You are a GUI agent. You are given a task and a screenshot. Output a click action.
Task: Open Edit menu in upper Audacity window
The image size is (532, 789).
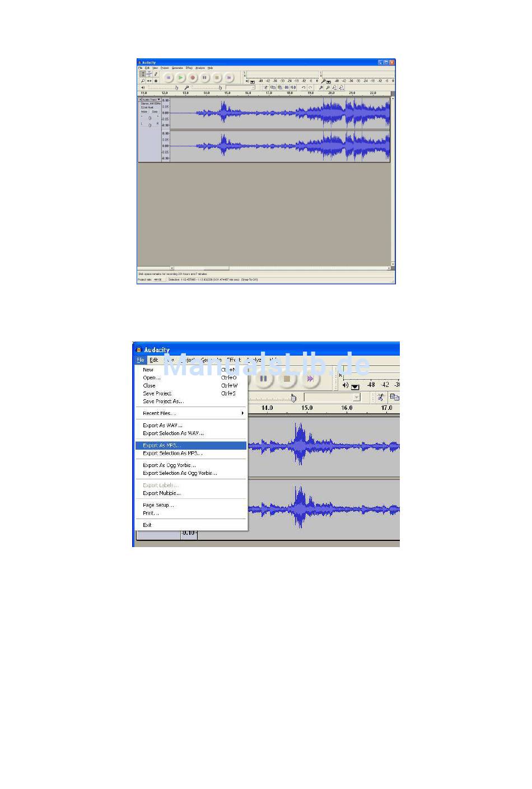(x=147, y=68)
